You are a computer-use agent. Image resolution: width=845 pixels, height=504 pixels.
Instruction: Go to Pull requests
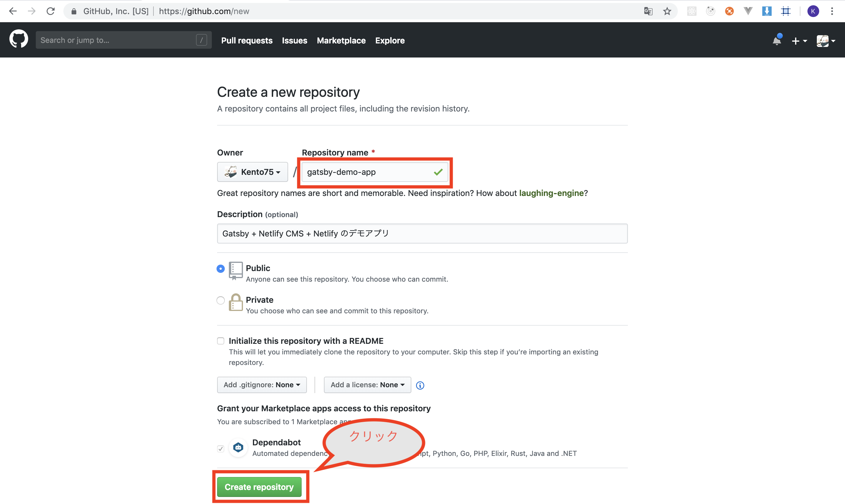click(246, 40)
